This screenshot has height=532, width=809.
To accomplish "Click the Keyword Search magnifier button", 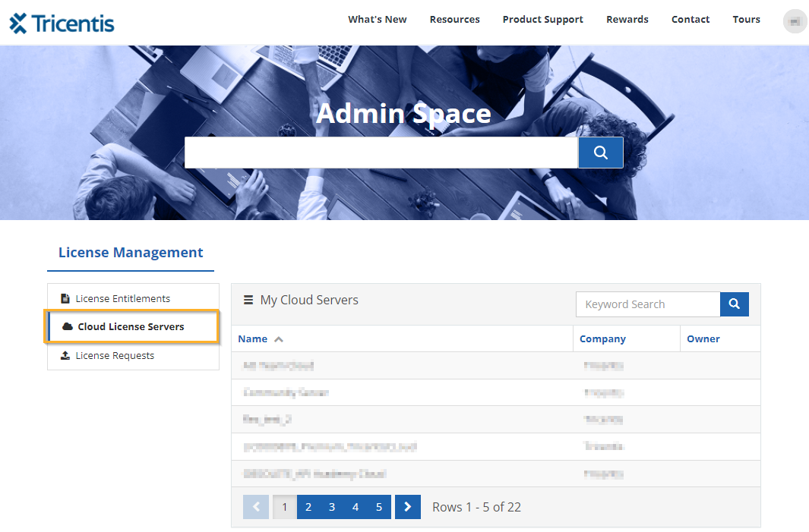I will click(734, 304).
